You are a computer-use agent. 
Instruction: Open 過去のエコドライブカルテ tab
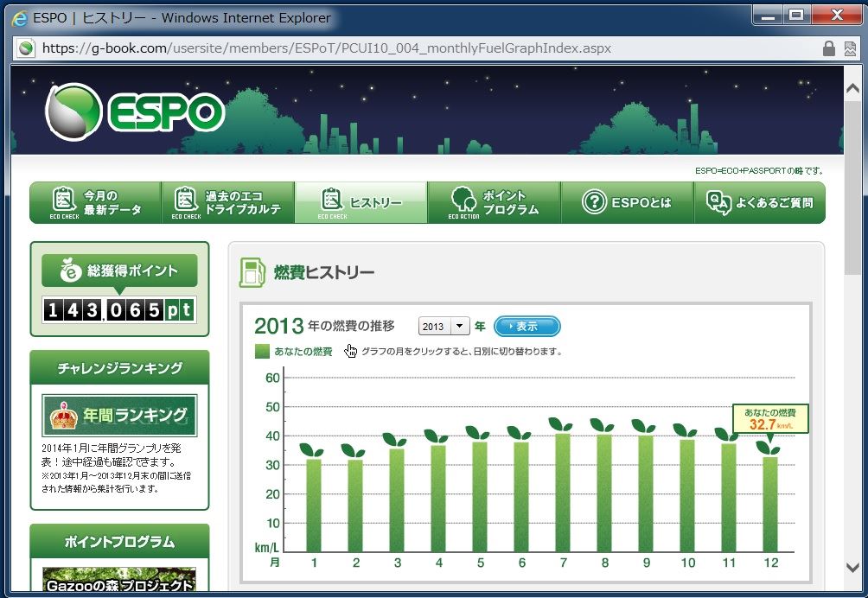[x=227, y=202]
